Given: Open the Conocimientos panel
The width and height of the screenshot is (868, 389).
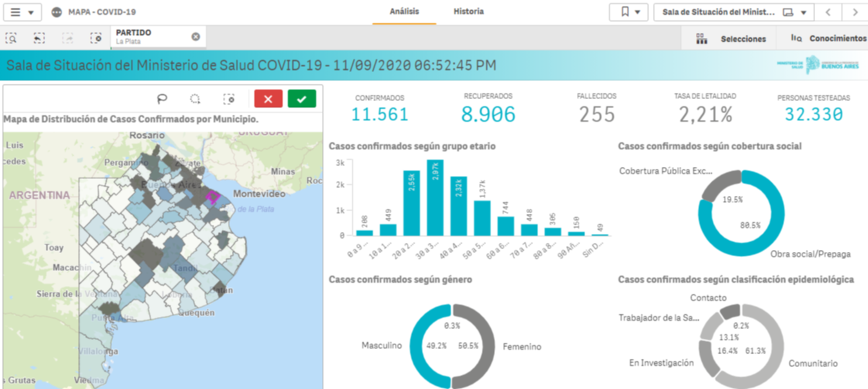Looking at the screenshot, I should (x=828, y=39).
